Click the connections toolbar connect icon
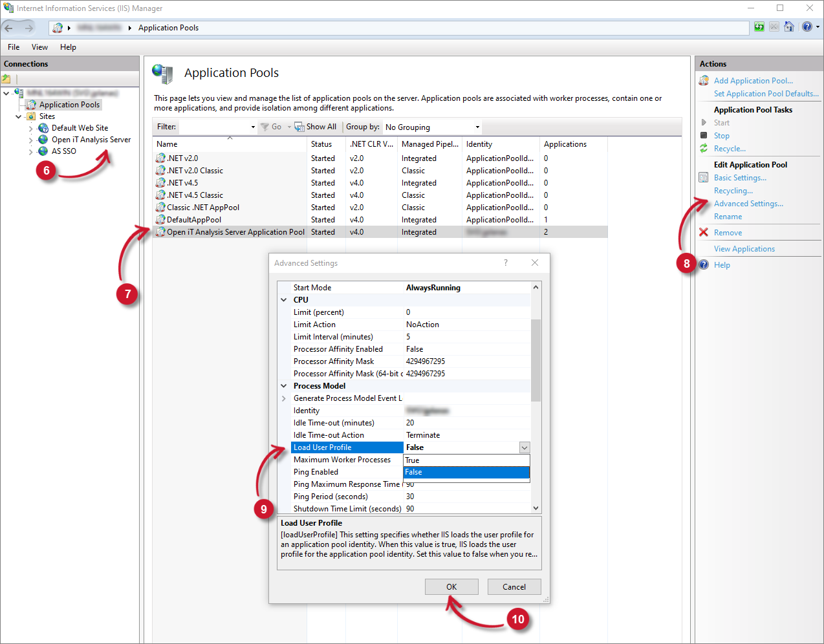Image resolution: width=824 pixels, height=644 pixels. [x=6, y=79]
